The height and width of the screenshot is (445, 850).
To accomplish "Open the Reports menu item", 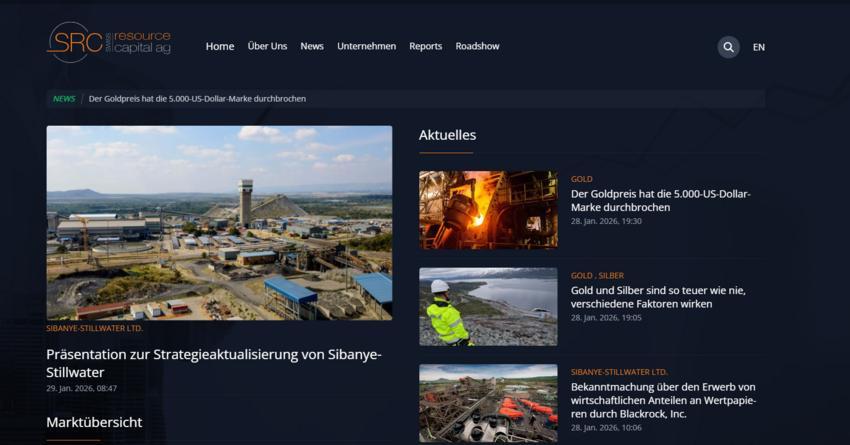I will coord(426,46).
